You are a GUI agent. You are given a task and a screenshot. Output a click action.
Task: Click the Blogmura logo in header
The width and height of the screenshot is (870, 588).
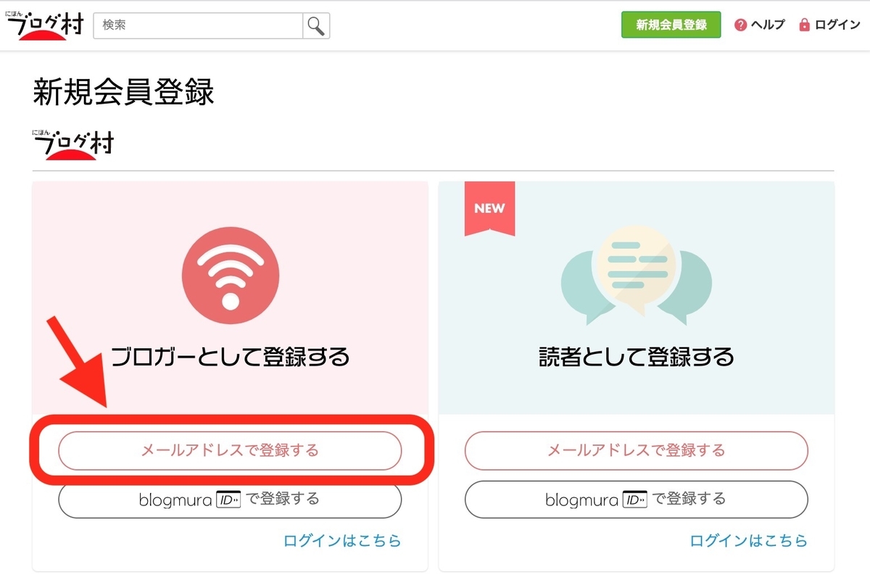point(46,26)
